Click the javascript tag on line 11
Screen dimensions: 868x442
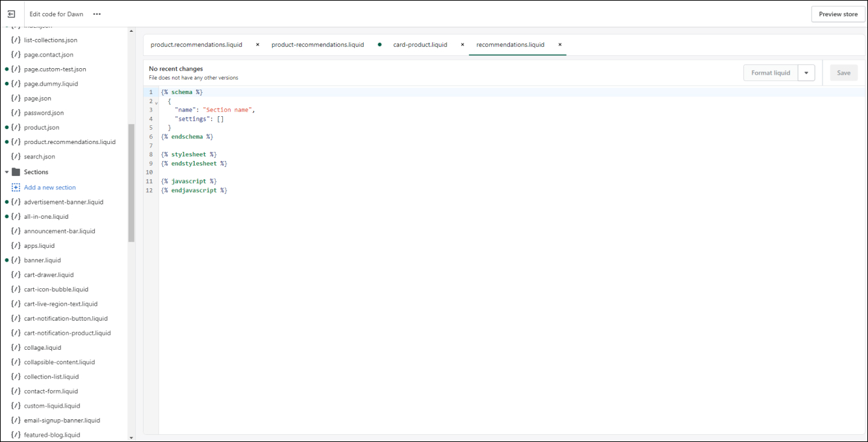coord(189,181)
